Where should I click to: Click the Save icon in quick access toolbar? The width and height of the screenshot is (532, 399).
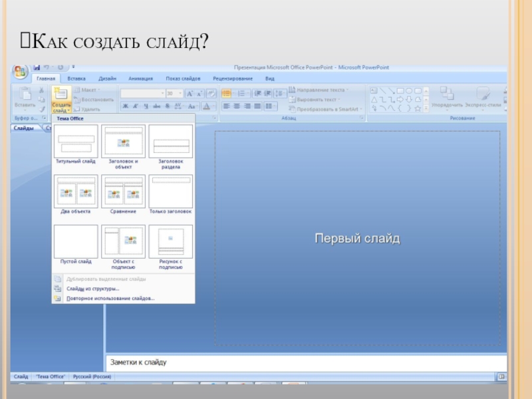click(37, 67)
